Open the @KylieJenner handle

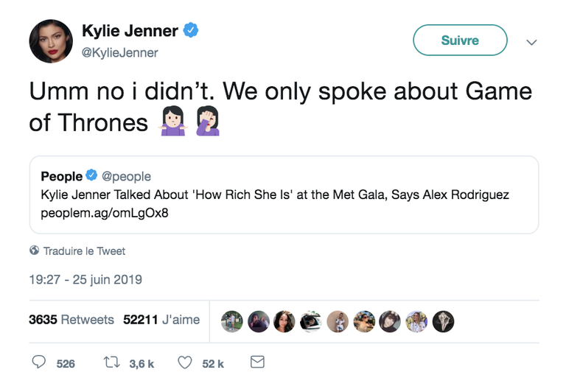click(119, 52)
